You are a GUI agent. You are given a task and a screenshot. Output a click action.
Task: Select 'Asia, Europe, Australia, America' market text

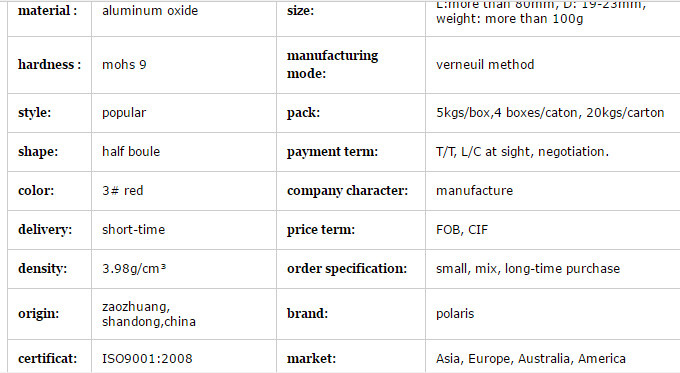point(531,359)
